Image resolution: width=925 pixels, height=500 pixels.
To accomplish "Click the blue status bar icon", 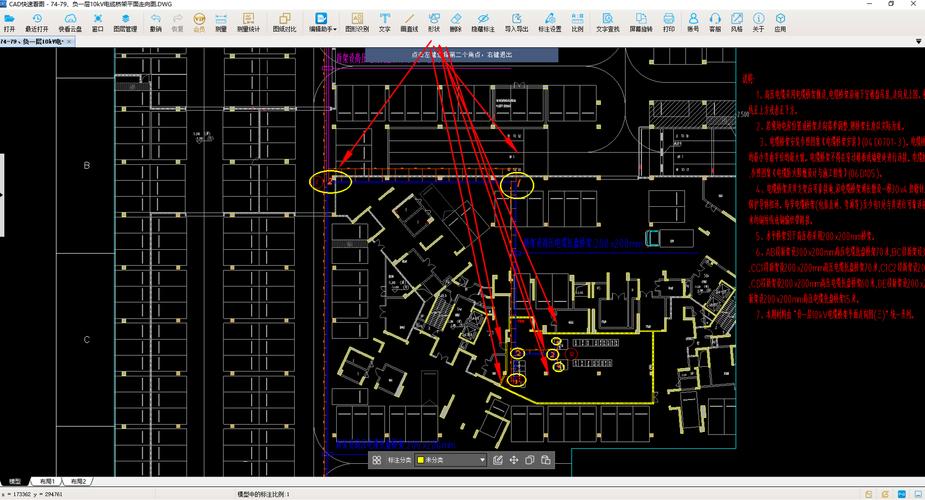I will point(901,494).
